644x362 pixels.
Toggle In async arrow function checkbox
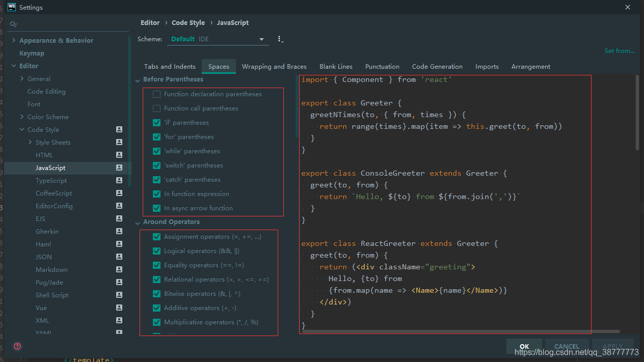pos(157,208)
